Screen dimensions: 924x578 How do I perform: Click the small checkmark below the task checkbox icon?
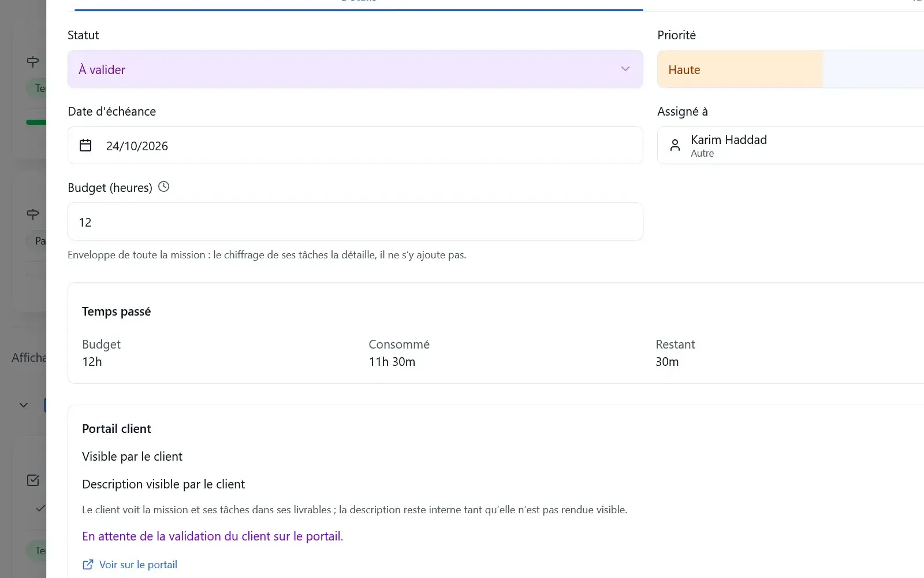[40, 509]
